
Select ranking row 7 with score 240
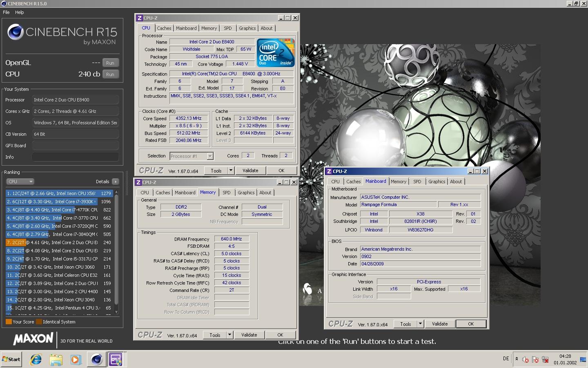[59, 242]
